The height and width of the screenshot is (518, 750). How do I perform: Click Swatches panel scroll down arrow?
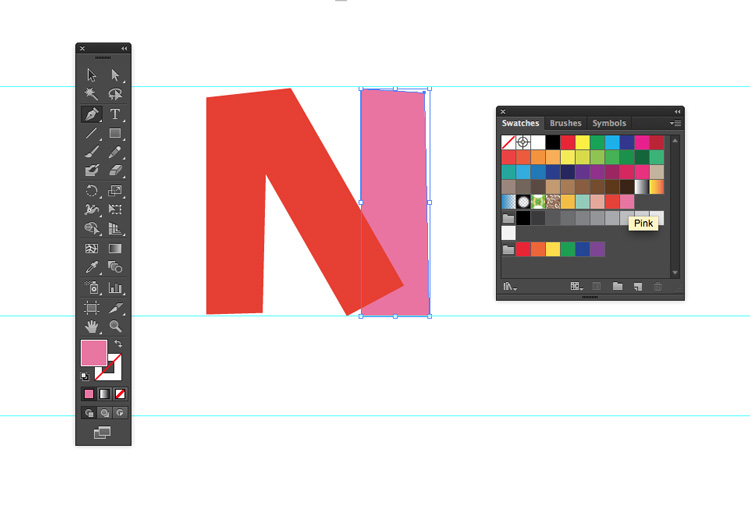675,273
